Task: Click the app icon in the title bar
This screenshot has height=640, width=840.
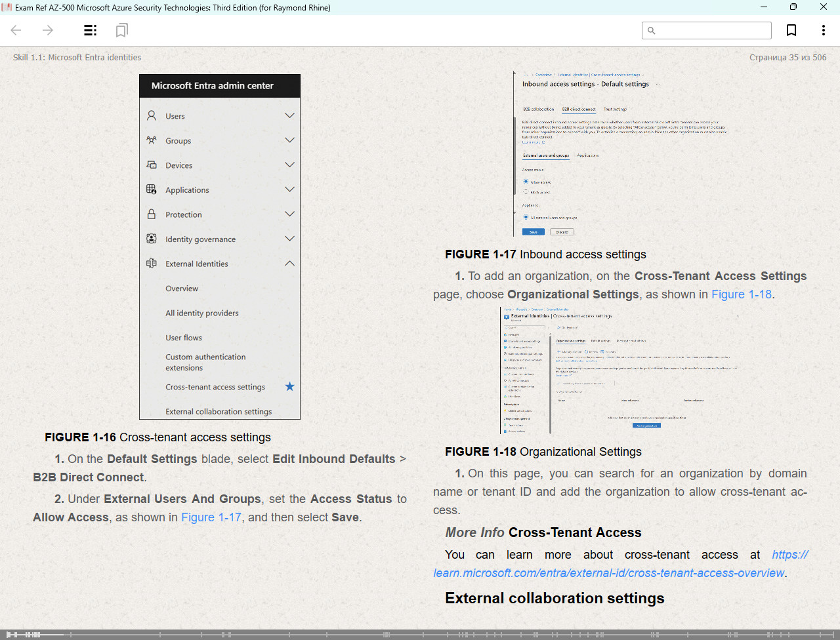Action: tap(7, 7)
